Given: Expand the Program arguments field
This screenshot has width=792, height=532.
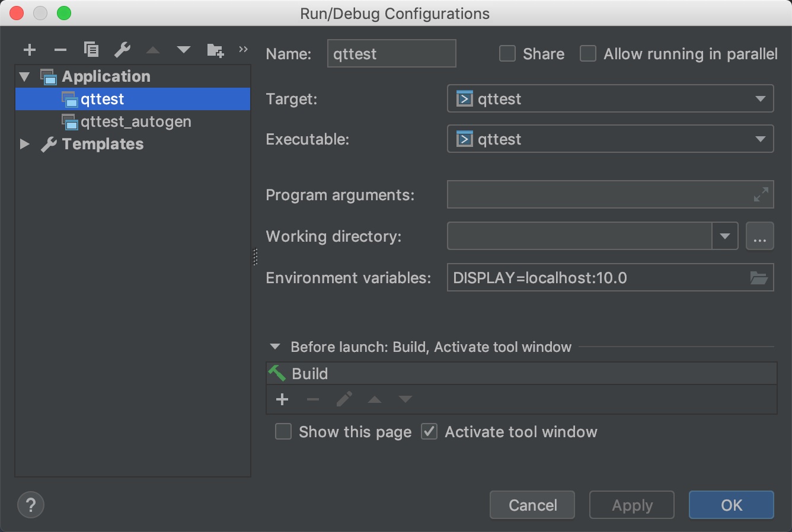Looking at the screenshot, I should pyautogui.click(x=761, y=194).
